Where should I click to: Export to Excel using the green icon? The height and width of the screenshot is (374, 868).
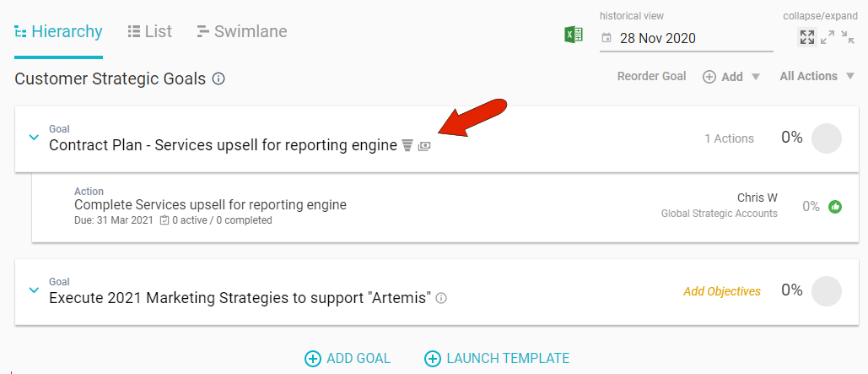(574, 35)
